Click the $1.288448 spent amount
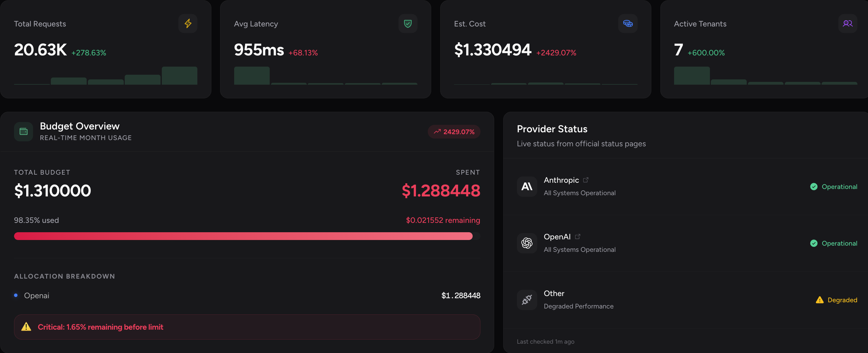The image size is (868, 353). point(441,191)
